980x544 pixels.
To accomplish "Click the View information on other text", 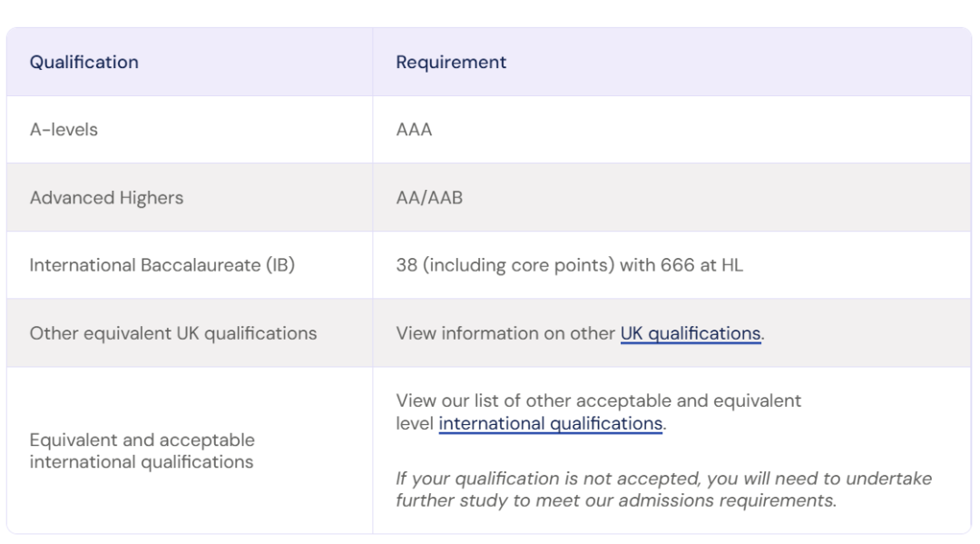I will pos(505,333).
